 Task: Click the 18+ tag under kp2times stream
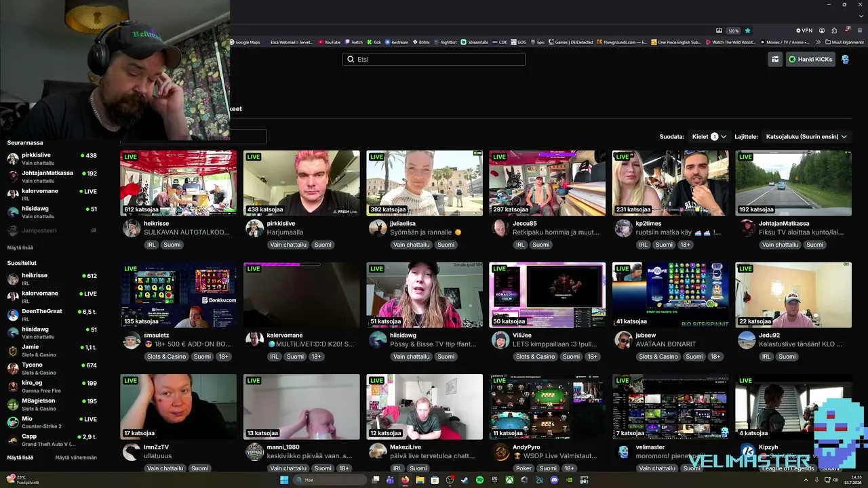click(685, 245)
